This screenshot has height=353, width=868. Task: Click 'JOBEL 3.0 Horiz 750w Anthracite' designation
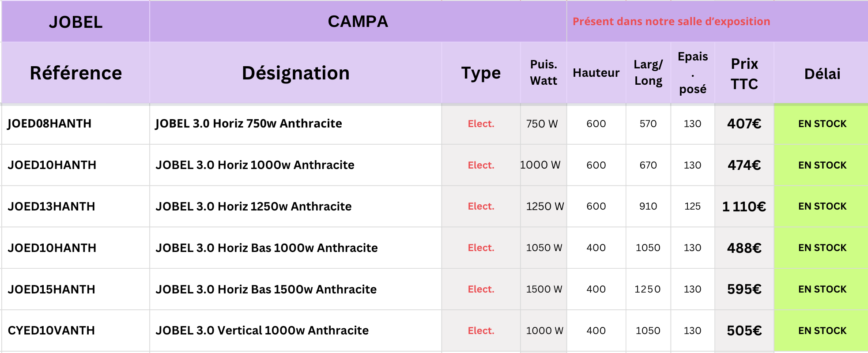point(249,124)
